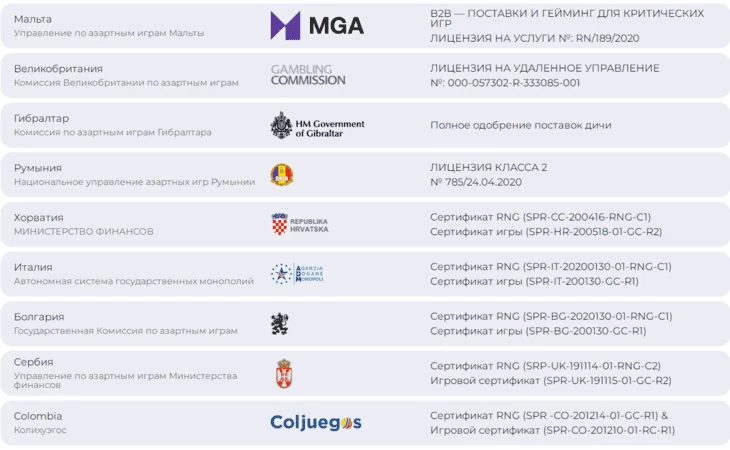Select the Bulgarian black lion emblem

pos(280,324)
